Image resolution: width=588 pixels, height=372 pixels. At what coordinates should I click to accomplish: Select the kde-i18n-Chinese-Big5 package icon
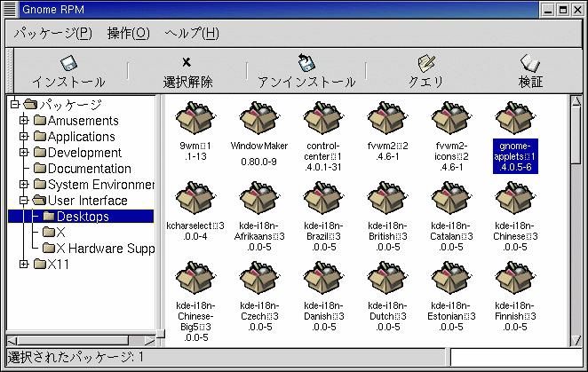[195, 278]
